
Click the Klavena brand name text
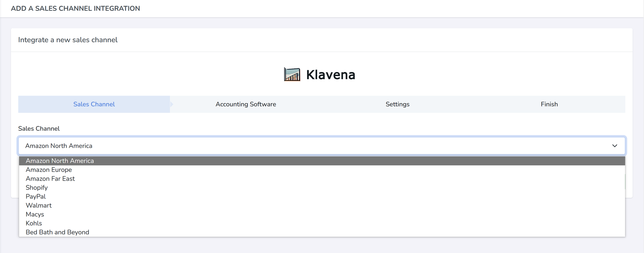click(x=331, y=75)
